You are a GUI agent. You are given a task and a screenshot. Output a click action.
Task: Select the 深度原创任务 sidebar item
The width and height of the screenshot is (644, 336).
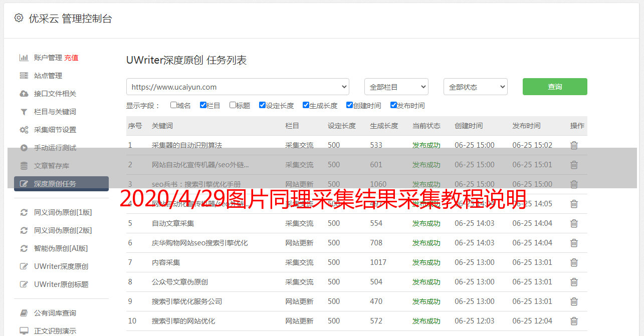tap(61, 184)
